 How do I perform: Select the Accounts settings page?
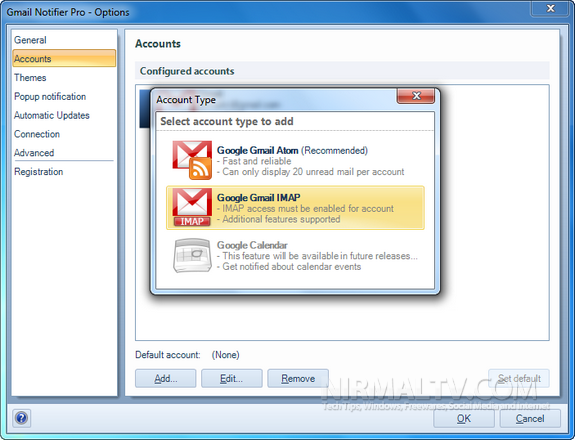[x=64, y=59]
